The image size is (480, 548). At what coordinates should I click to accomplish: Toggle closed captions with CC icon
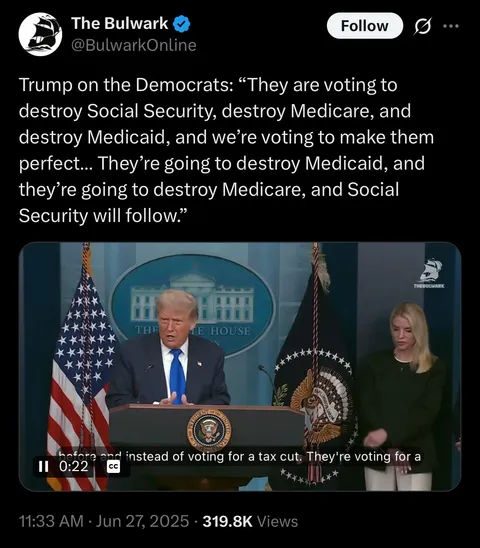113,467
